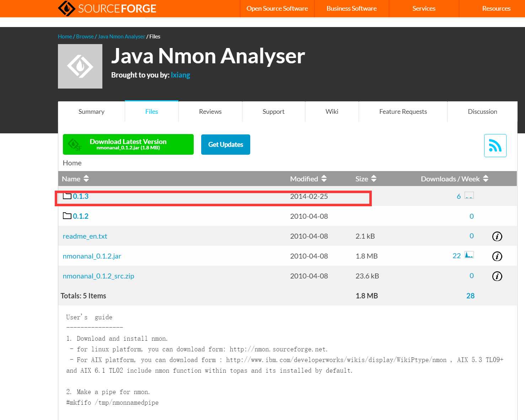Switch to the Support tab

tap(273, 112)
